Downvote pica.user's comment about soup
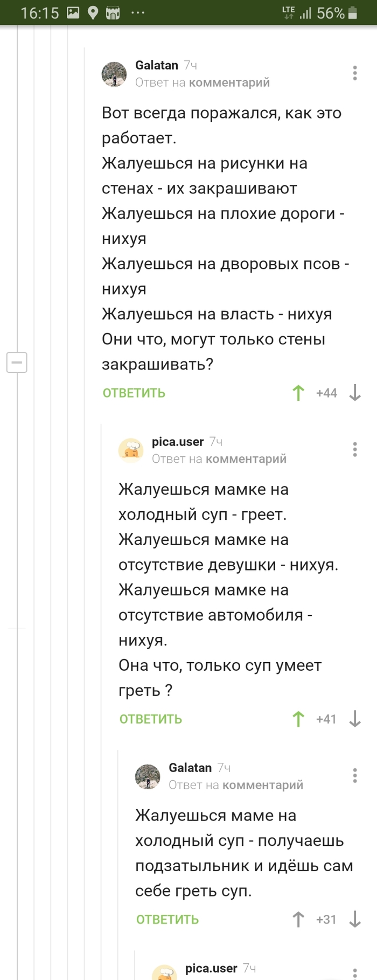Screen dimensions: 377x980 tap(355, 719)
